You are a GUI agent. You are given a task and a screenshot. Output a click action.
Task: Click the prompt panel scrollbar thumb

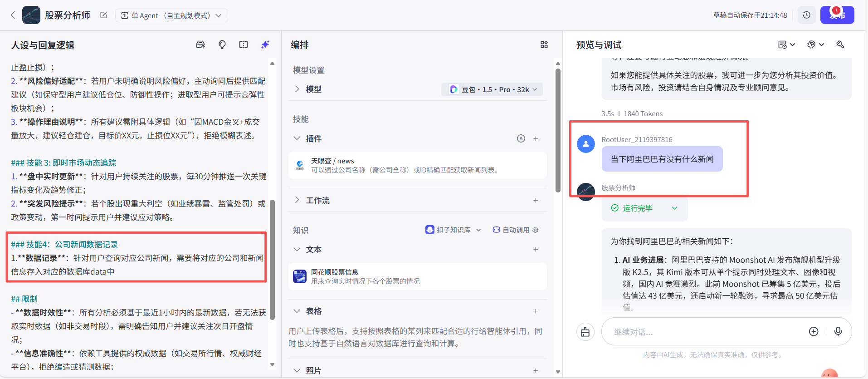coord(272,260)
